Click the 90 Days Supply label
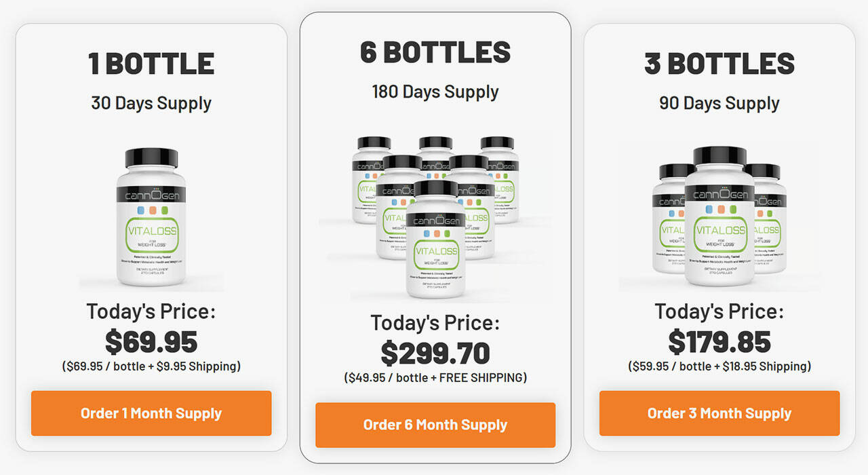The image size is (868, 475). (719, 103)
